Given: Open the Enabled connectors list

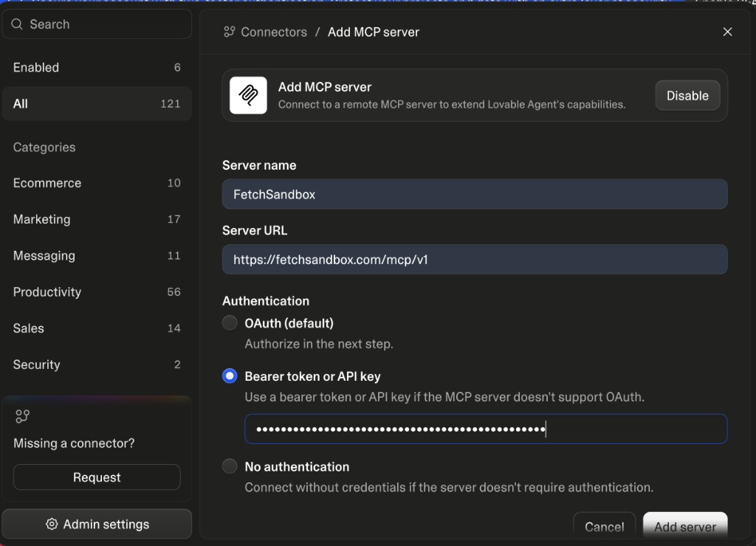Looking at the screenshot, I should [97, 67].
